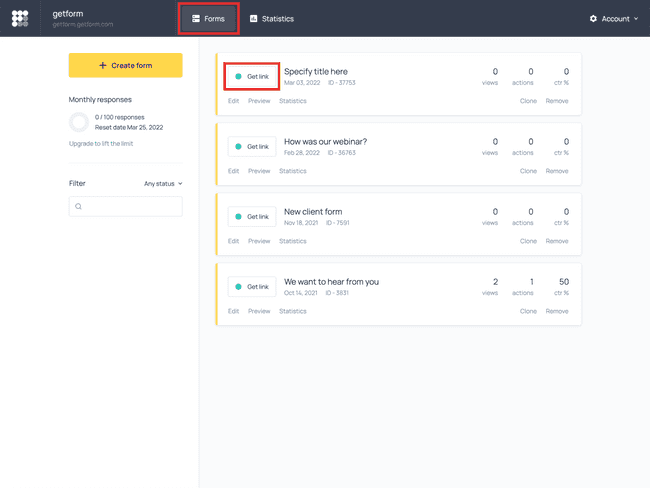Click the 2 views count
Screen dimensions: 650x488
pyautogui.click(x=495, y=282)
